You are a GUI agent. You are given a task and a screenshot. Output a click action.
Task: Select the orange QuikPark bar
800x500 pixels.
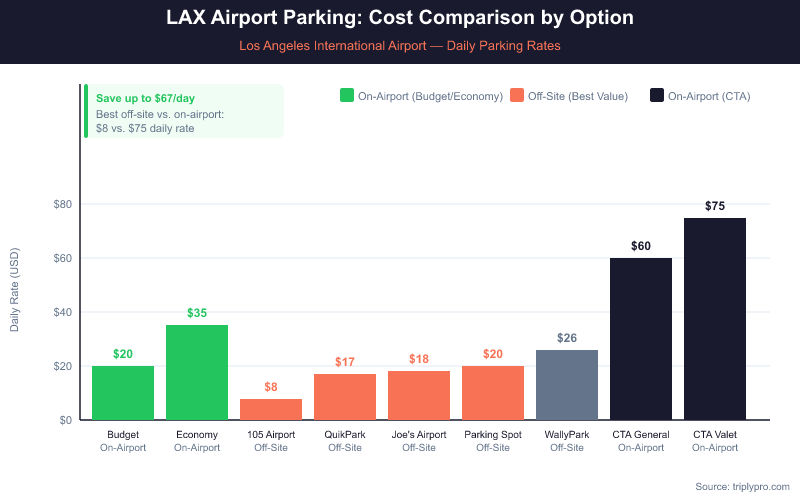(345, 397)
